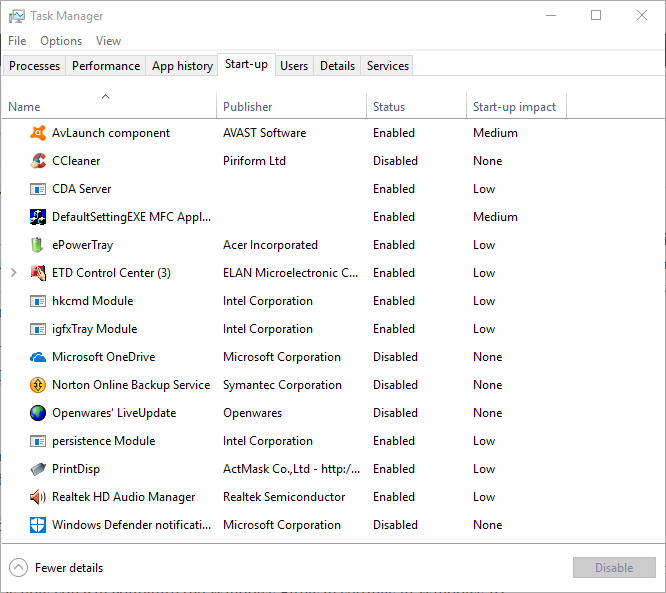Click Medium impact in AvLaunch row

point(495,133)
